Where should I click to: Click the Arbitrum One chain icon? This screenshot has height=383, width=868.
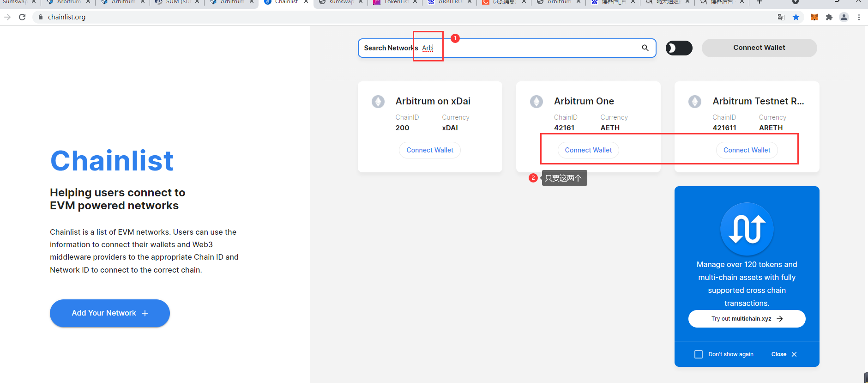[536, 102]
